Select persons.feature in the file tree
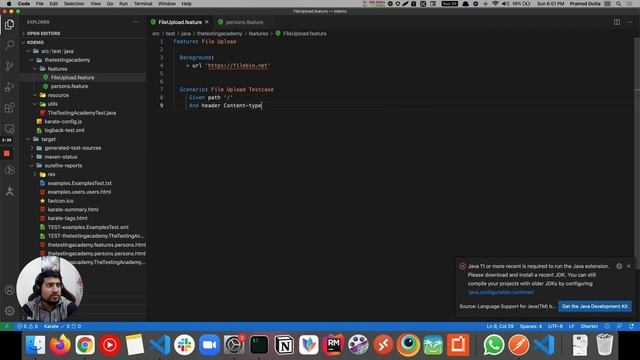 [69, 87]
